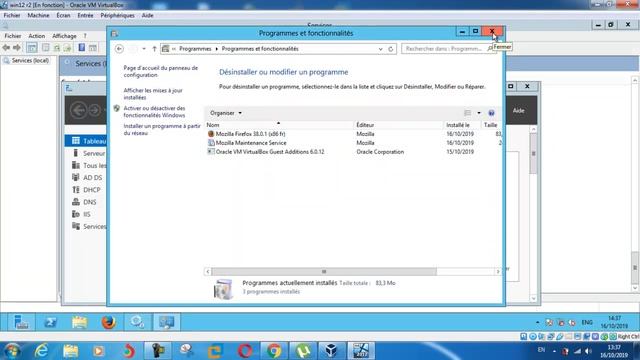Select Tableau de bord in Server Manager sidebar

pos(86,141)
